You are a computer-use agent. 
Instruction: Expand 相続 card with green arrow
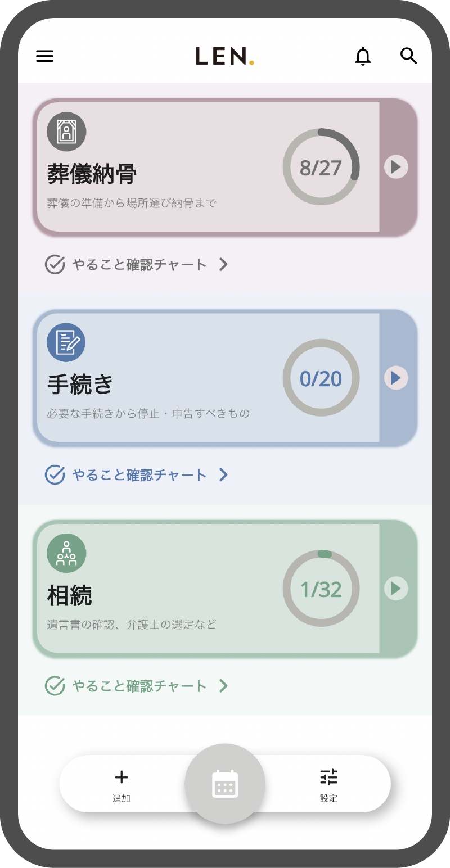[x=396, y=588]
